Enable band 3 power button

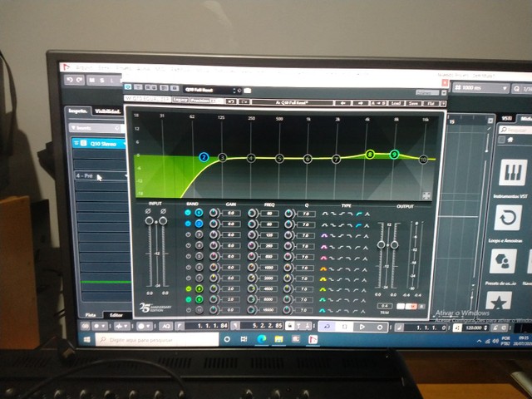[188, 234]
